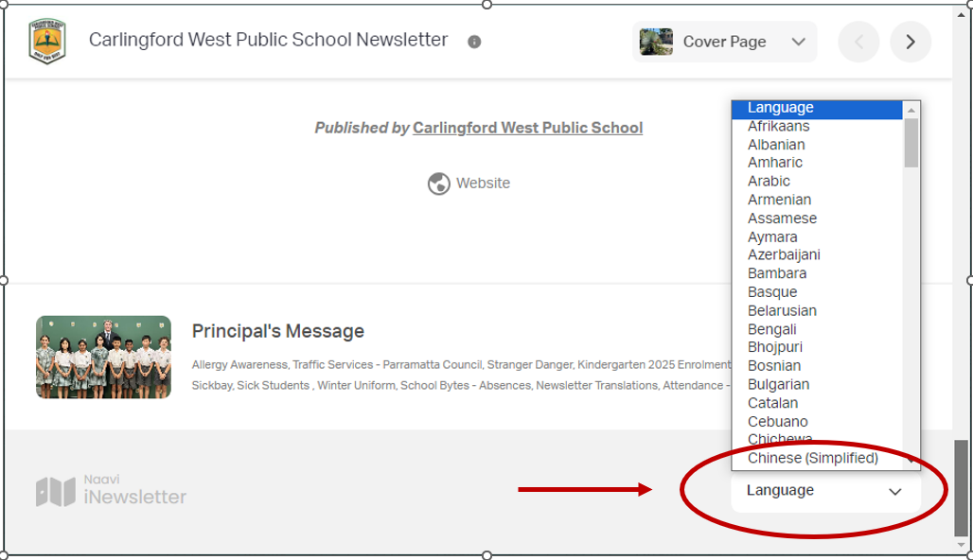973x560 pixels.
Task: Go to previous page arrow
Action: point(858,42)
